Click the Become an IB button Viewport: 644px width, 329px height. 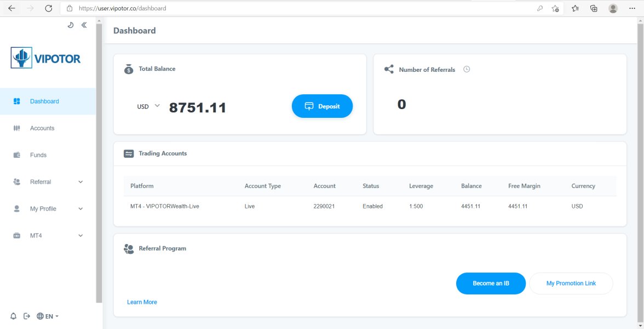(491, 283)
